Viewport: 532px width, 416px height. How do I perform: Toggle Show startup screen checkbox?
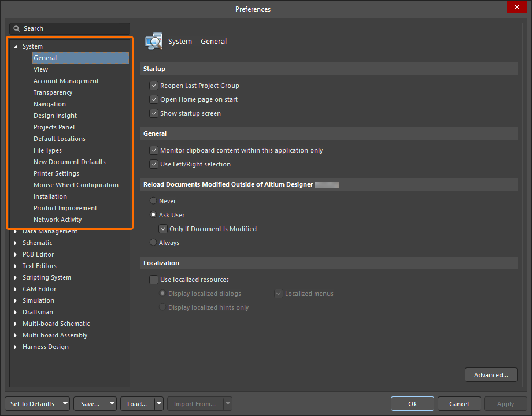[x=154, y=113]
